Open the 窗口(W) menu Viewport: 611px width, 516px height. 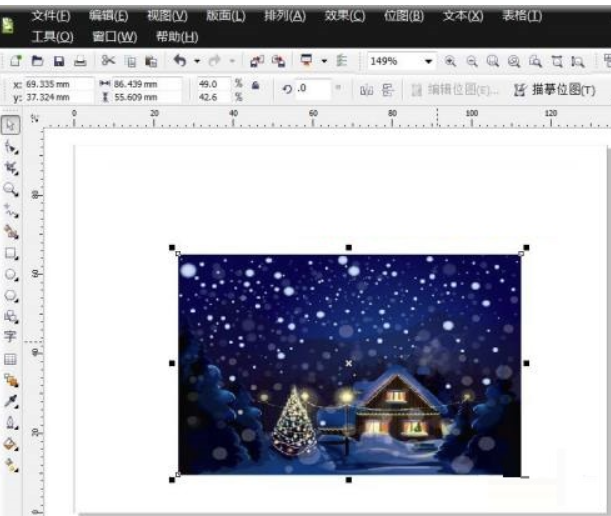(x=115, y=37)
